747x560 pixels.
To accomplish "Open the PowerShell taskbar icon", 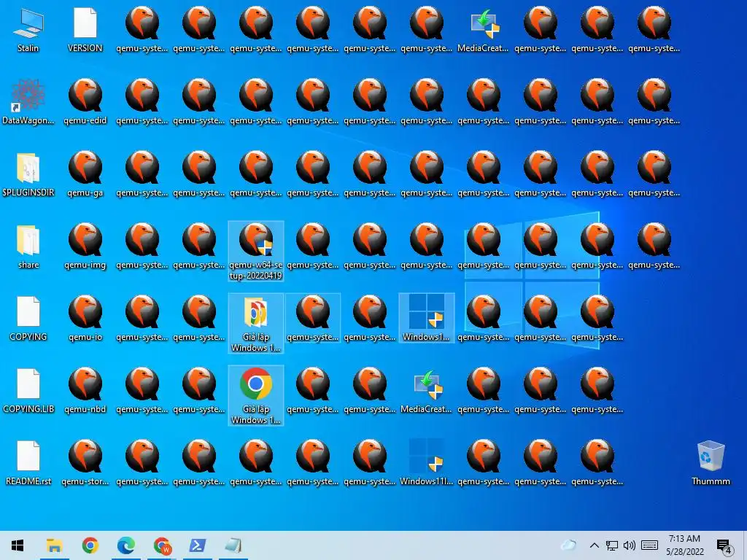I will coord(198,545).
